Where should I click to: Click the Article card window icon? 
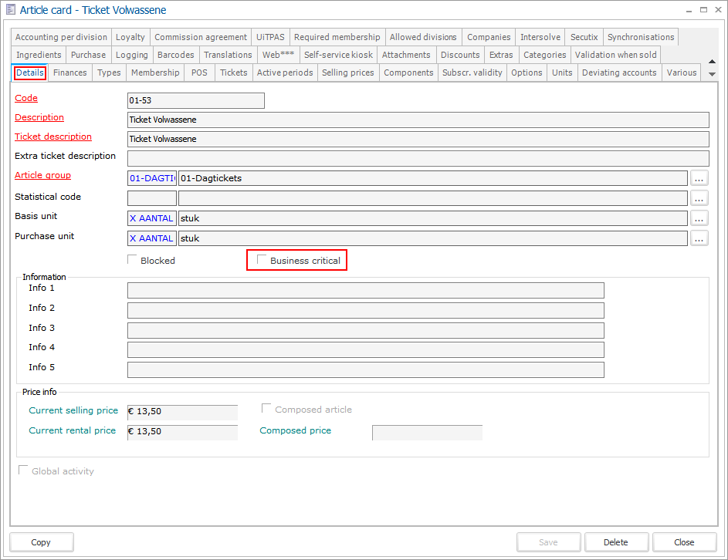(11, 10)
